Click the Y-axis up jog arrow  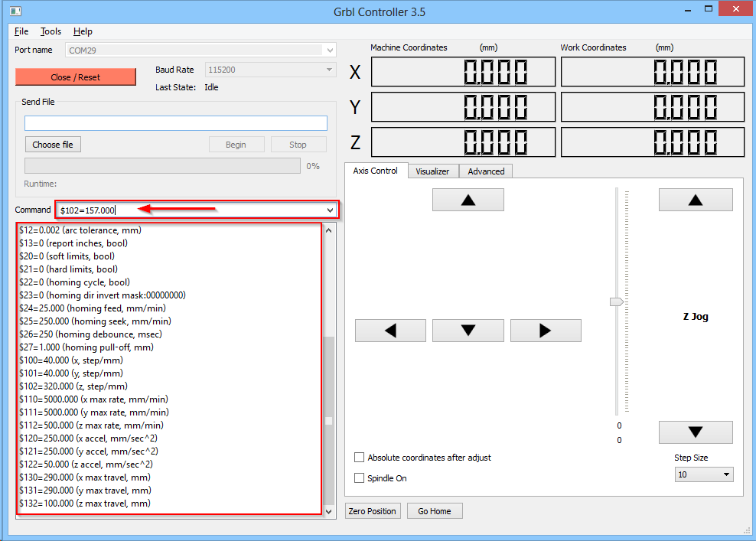click(x=468, y=200)
